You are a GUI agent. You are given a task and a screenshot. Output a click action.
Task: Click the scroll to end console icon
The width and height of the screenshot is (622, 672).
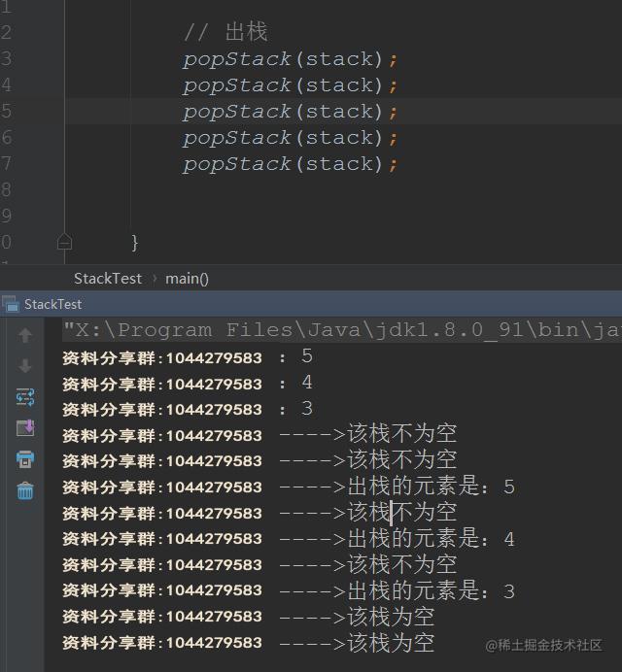point(25,427)
